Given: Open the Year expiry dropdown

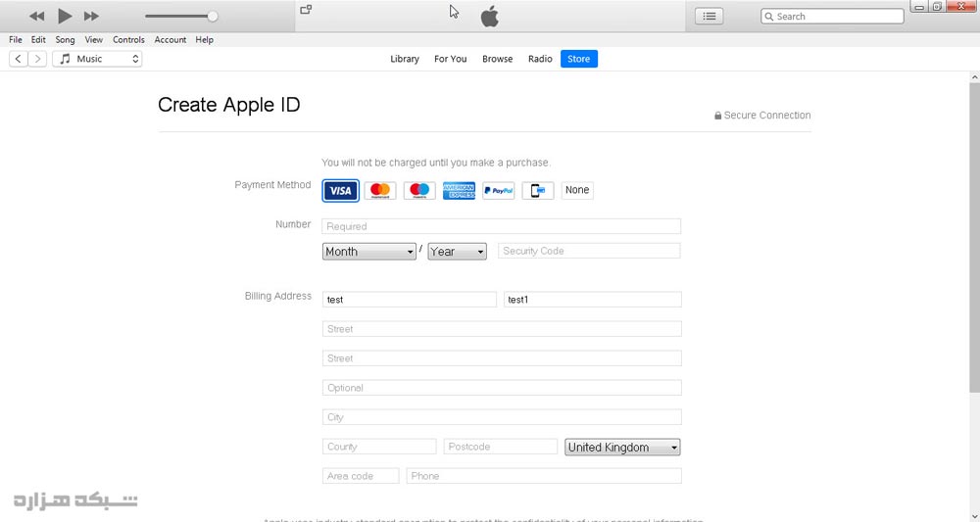Looking at the screenshot, I should click(457, 251).
